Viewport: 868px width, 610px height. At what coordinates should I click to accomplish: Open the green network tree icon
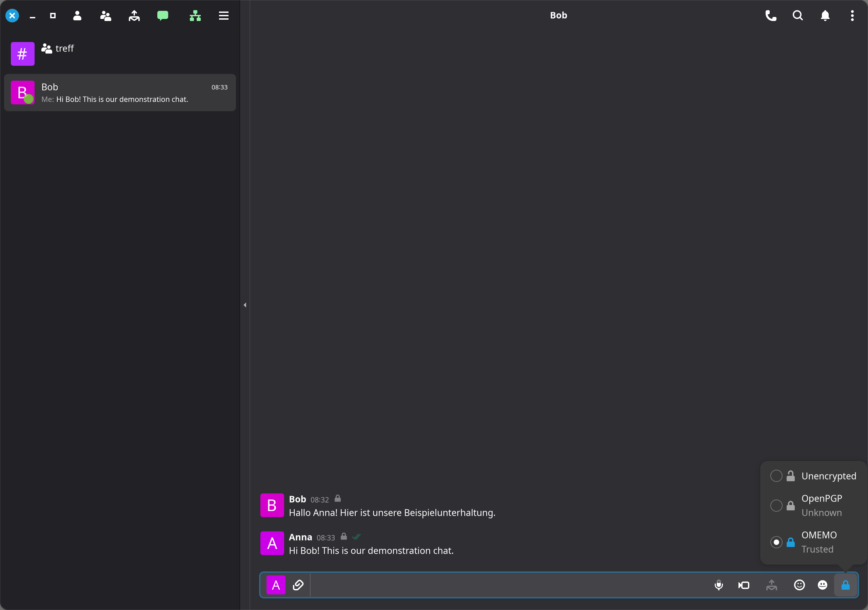click(x=195, y=16)
